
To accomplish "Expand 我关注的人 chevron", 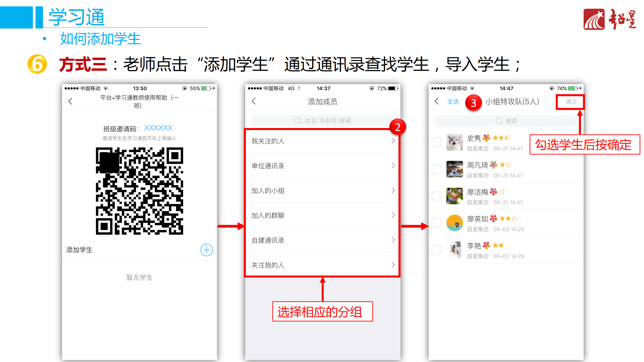I will [393, 141].
